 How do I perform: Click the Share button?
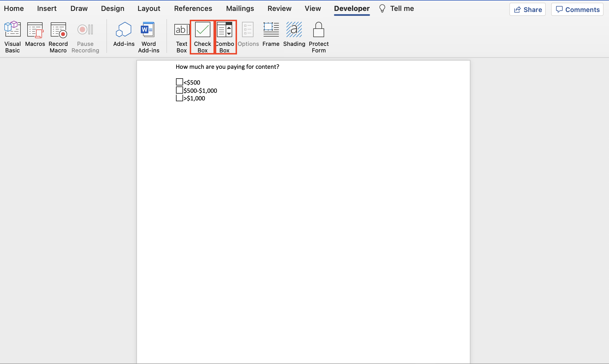point(527,10)
